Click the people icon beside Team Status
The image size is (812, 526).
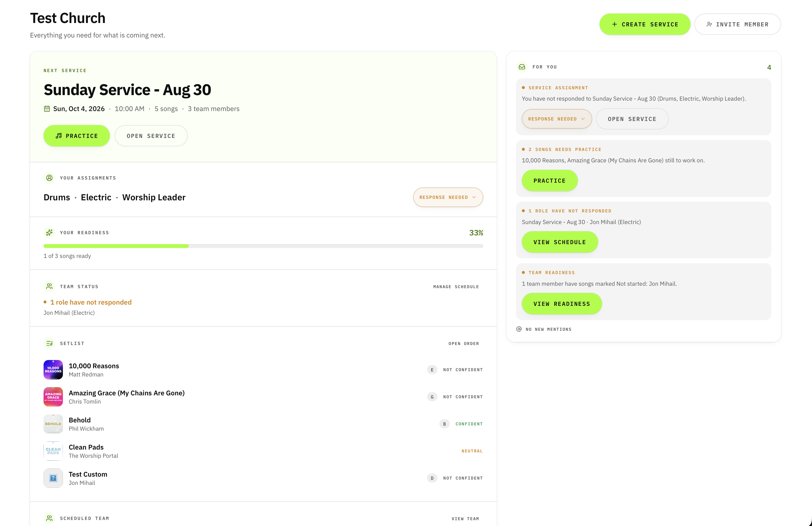[x=49, y=286]
